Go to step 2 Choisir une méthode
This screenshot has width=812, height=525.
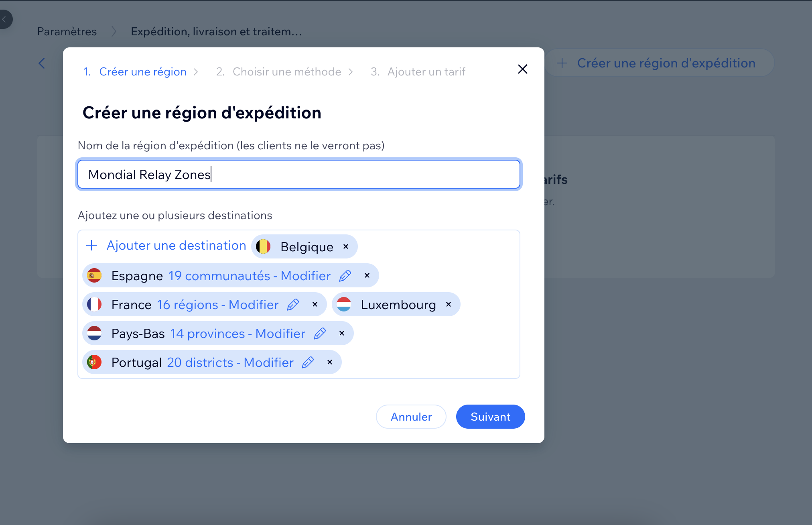pos(286,71)
